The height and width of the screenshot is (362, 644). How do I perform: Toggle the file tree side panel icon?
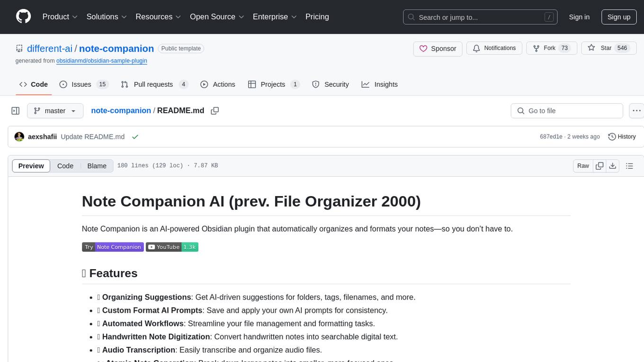pos(16,111)
